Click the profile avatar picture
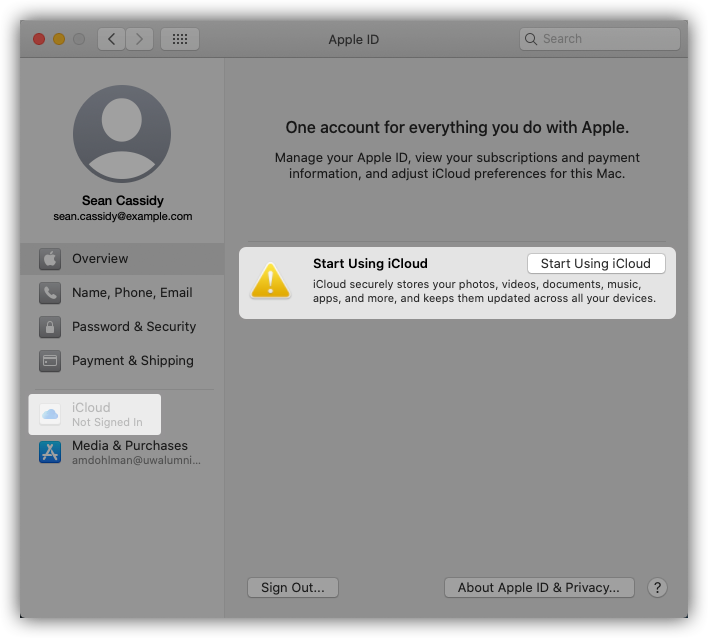708x638 pixels. (122, 134)
